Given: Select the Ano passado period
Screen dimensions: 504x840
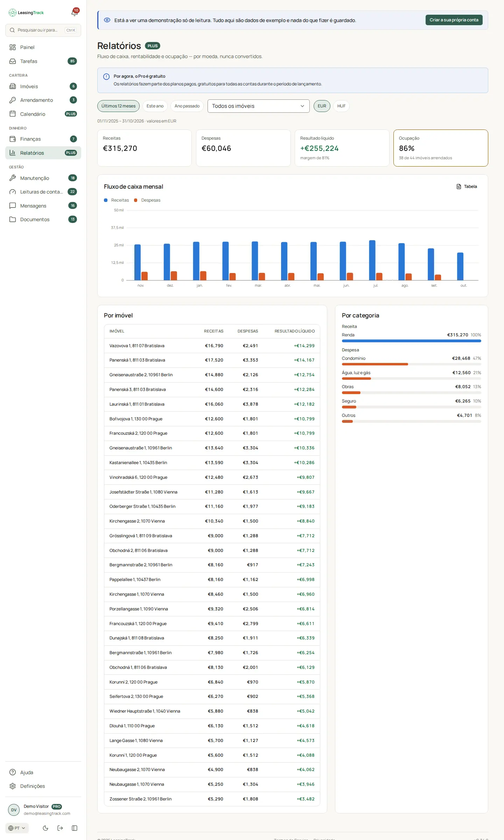Looking at the screenshot, I should 187,106.
